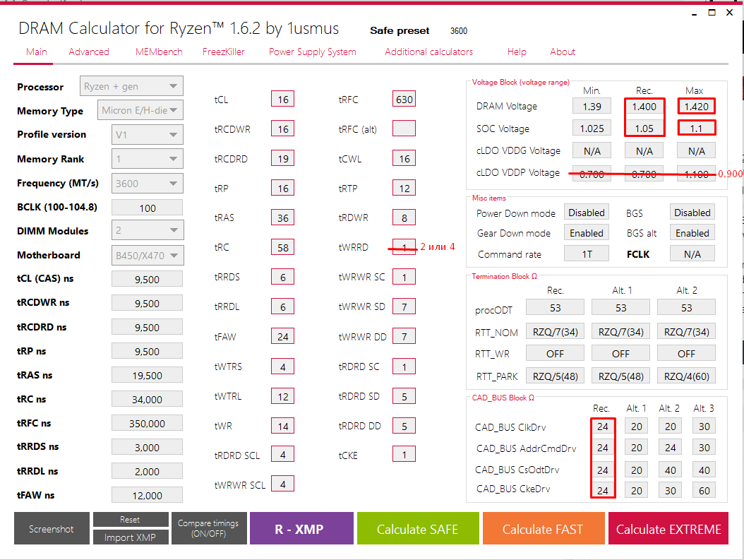
Task: Expand the Memory Rank dropdown
Action: (147, 159)
